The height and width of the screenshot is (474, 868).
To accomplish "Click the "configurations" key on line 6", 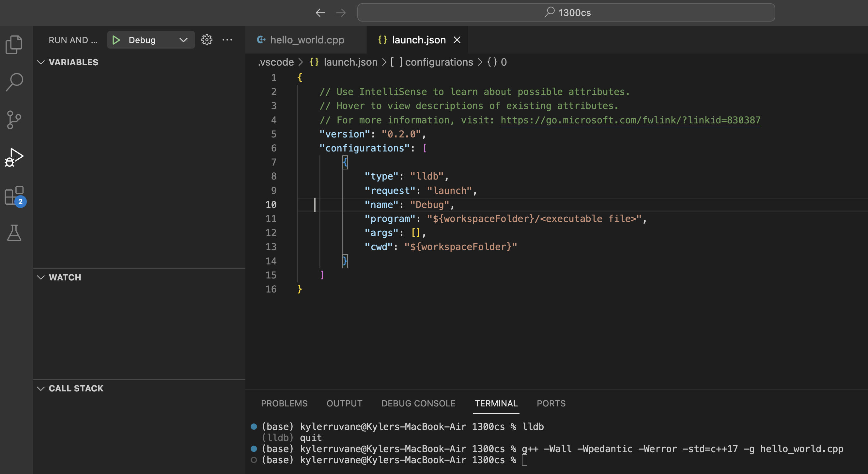I will coord(364,148).
